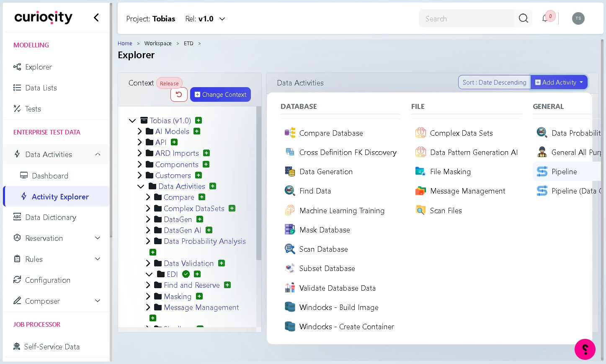Follow the Home breadcrumb link
The image size is (606, 364).
(x=125, y=43)
